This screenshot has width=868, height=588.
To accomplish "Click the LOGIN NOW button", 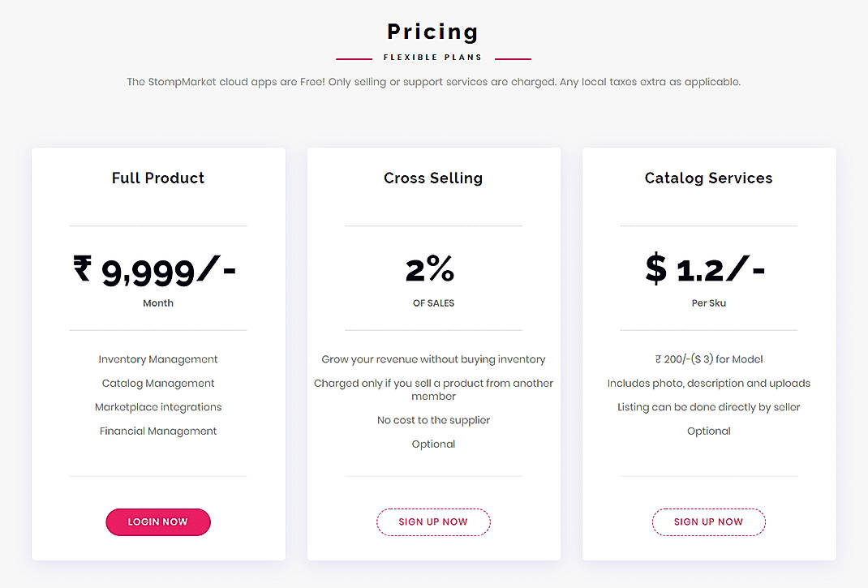I will [x=157, y=521].
